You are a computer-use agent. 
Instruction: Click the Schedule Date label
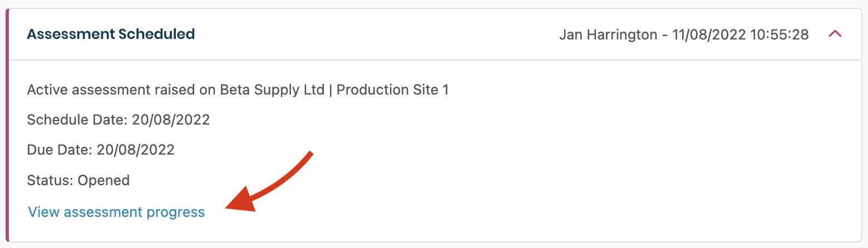click(77, 120)
